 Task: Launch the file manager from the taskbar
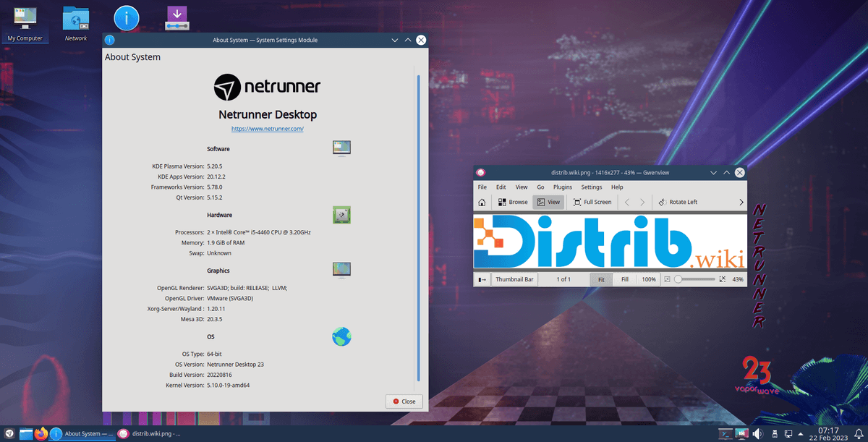click(26, 434)
